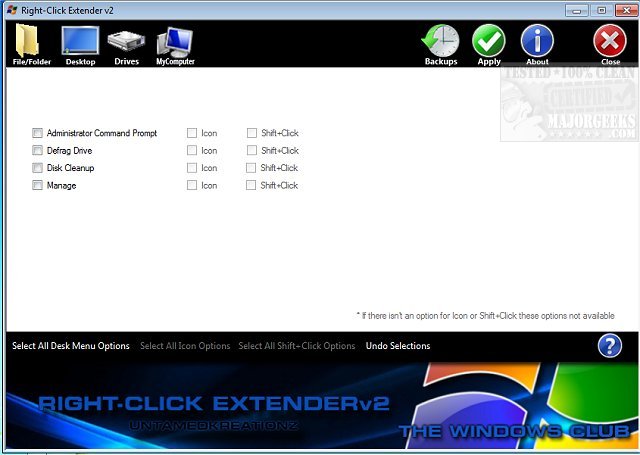
Task: Check Icon option for Administrator Command Prompt
Action: pyautogui.click(x=192, y=133)
